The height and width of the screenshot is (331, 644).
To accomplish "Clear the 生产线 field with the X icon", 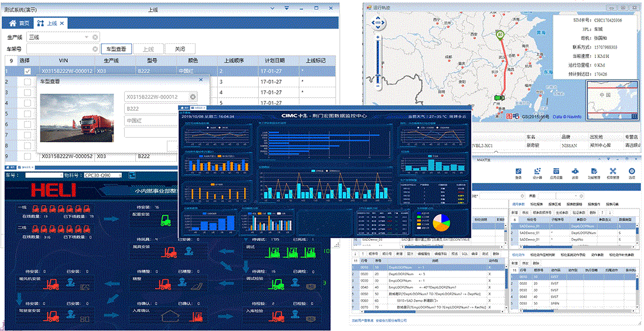I will [x=95, y=37].
